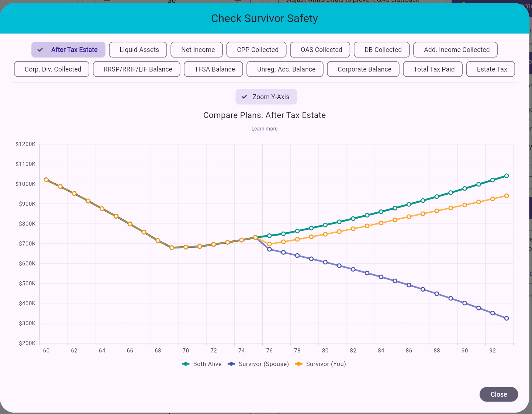Screen dimensions: 532x414
Task: View the Corporate Balance chart
Action: coord(363,69)
